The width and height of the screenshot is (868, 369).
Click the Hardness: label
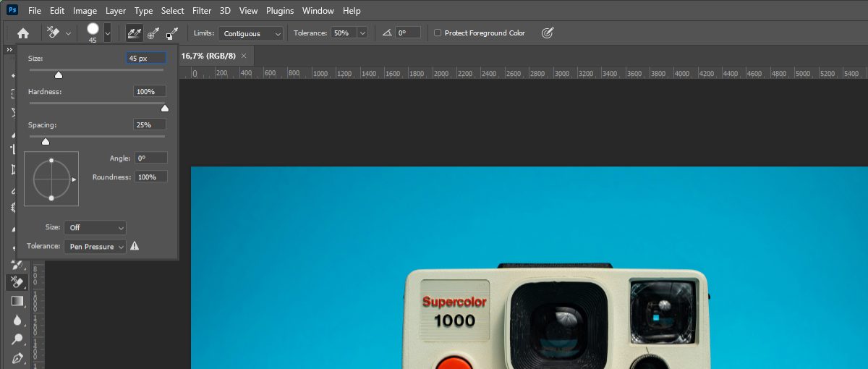click(x=45, y=92)
